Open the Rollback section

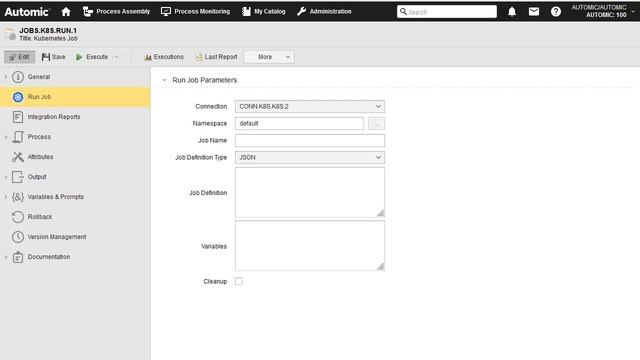click(75, 217)
